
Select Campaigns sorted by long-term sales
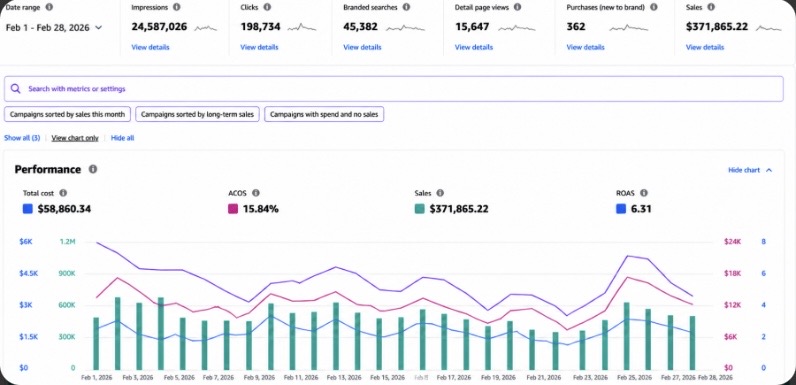[x=197, y=114]
